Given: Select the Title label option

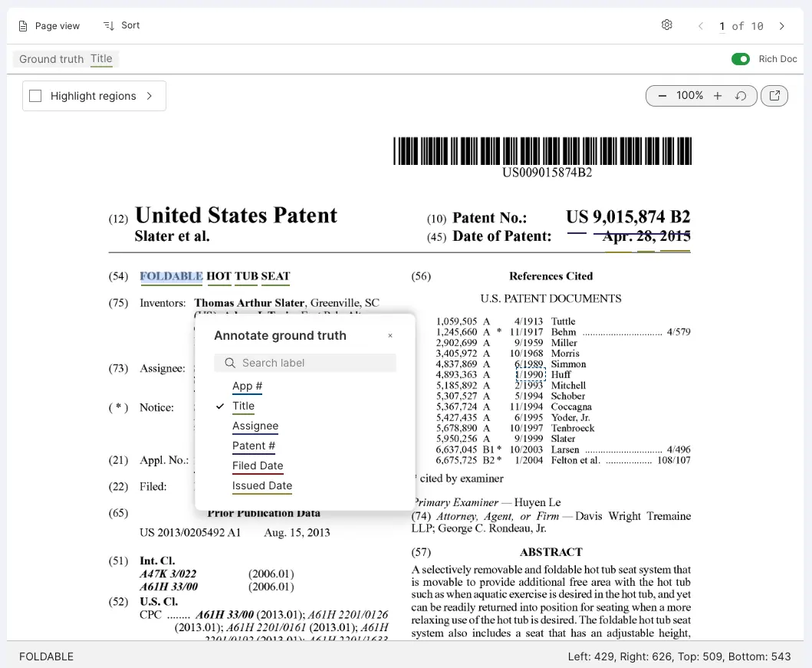Looking at the screenshot, I should 243,406.
